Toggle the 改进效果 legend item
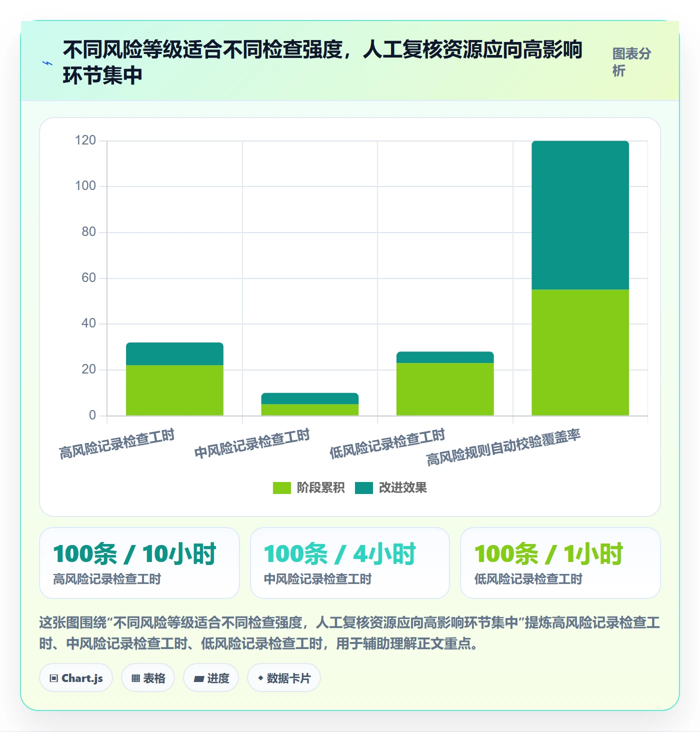 [391, 487]
